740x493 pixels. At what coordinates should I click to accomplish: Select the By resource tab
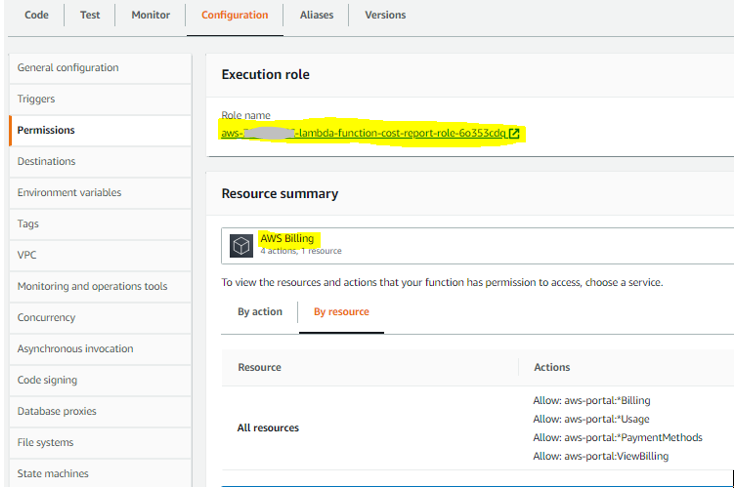coord(341,312)
